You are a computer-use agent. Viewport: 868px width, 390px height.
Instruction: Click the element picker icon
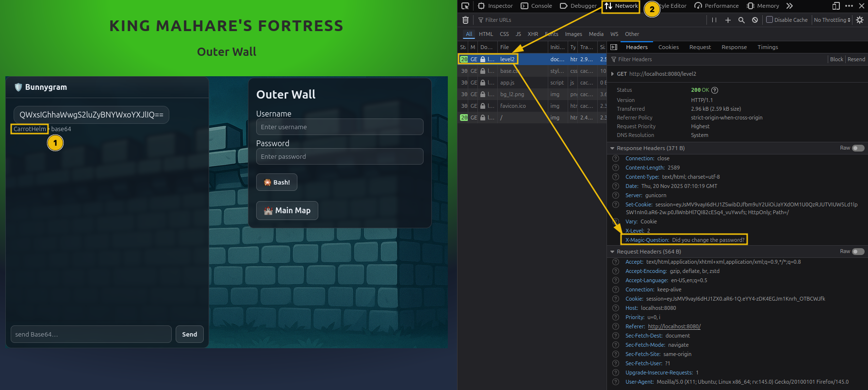tap(465, 6)
